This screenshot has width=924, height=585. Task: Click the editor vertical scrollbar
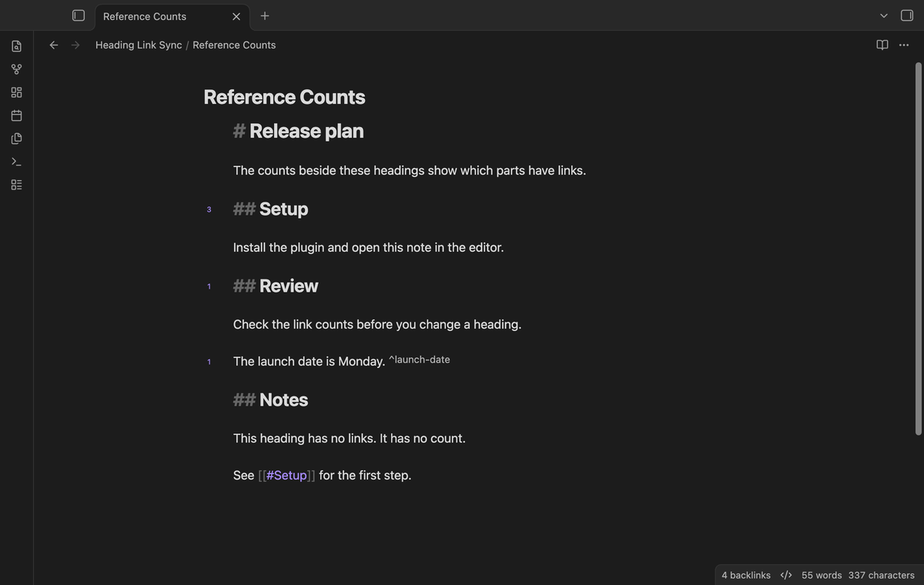point(918,249)
